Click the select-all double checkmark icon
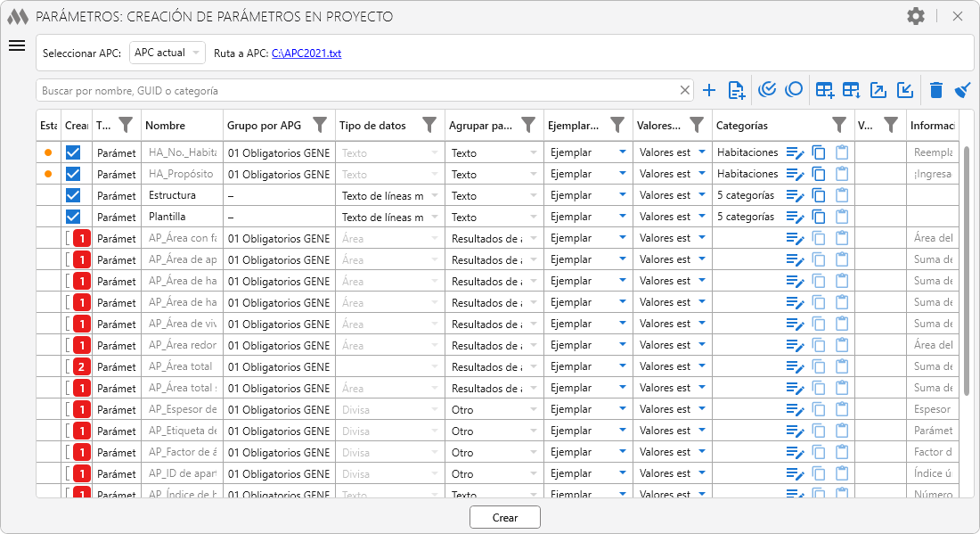Image resolution: width=980 pixels, height=534 pixels. coord(767,89)
